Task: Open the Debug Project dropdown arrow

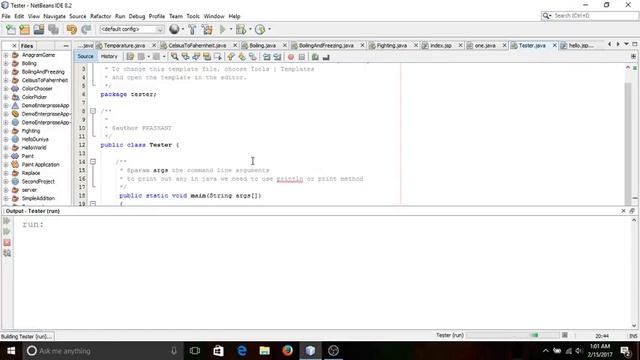Action: 250,29
